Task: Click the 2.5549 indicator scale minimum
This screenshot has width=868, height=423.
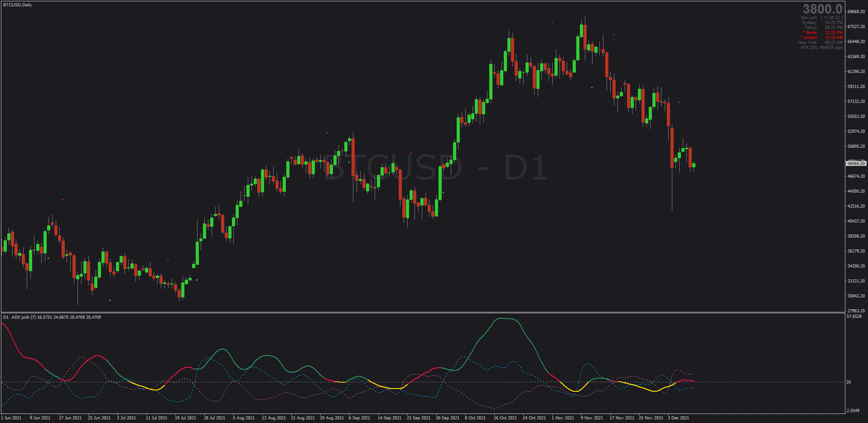Action: pos(853,411)
